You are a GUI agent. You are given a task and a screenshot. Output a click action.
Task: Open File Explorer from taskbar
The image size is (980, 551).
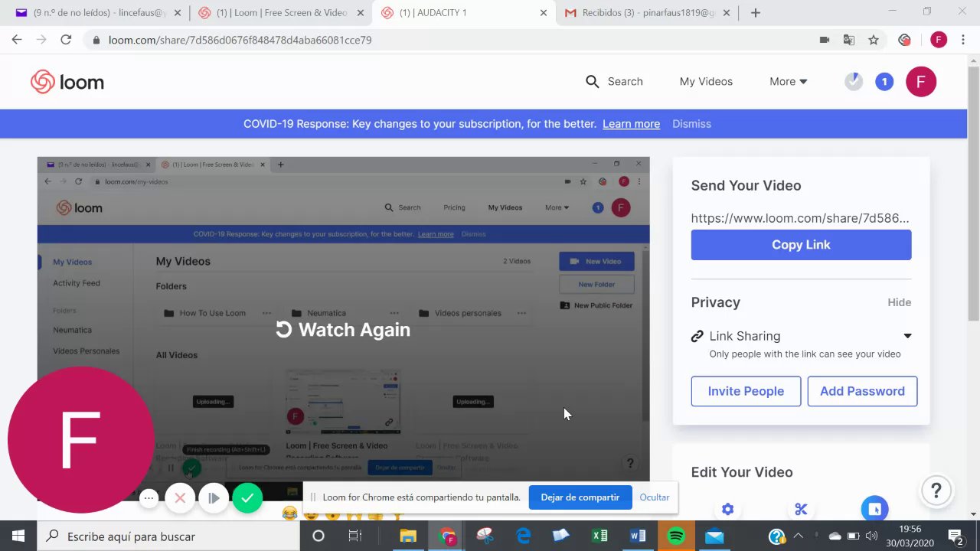tap(408, 536)
